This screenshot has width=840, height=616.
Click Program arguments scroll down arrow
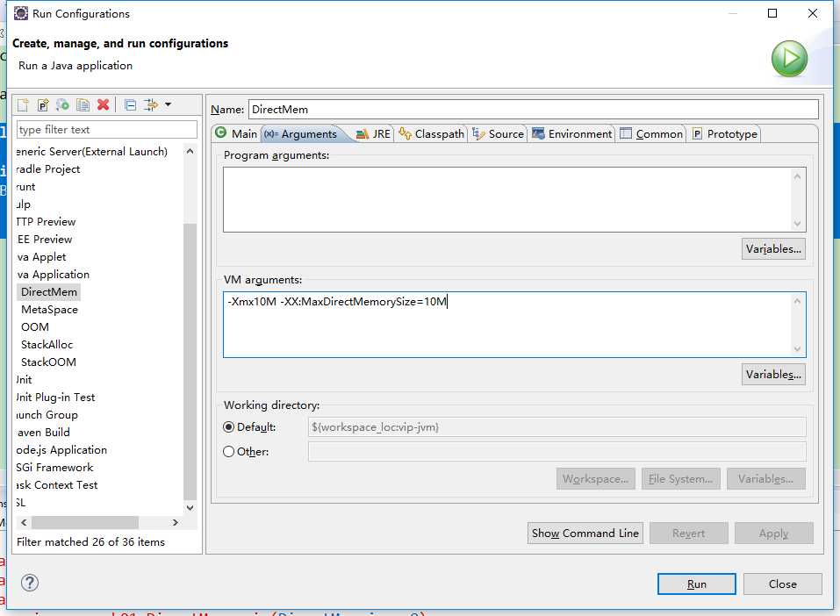797,224
